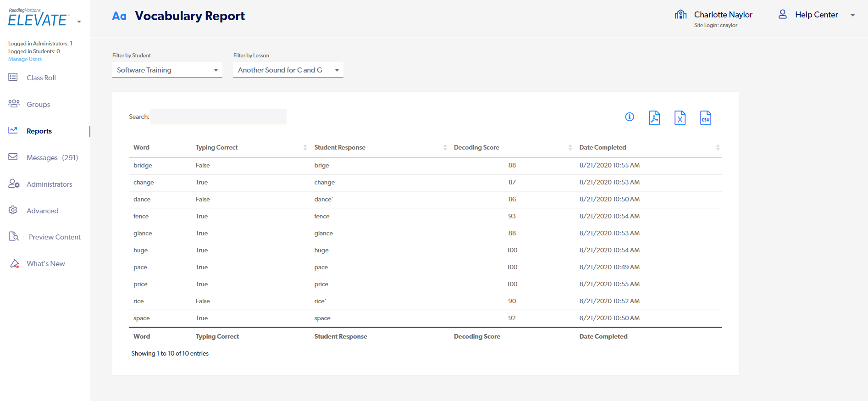Go to Class Roll page
The height and width of the screenshot is (401, 868).
pos(41,78)
